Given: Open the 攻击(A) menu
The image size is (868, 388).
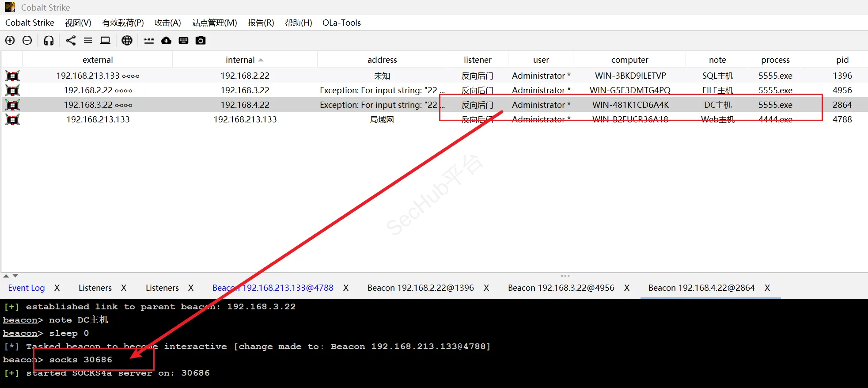Looking at the screenshot, I should (167, 23).
